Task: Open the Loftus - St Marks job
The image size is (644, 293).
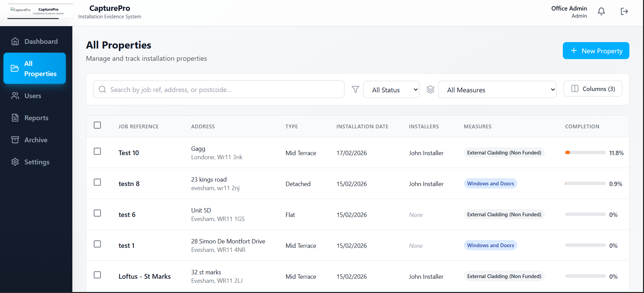Action: (144, 276)
